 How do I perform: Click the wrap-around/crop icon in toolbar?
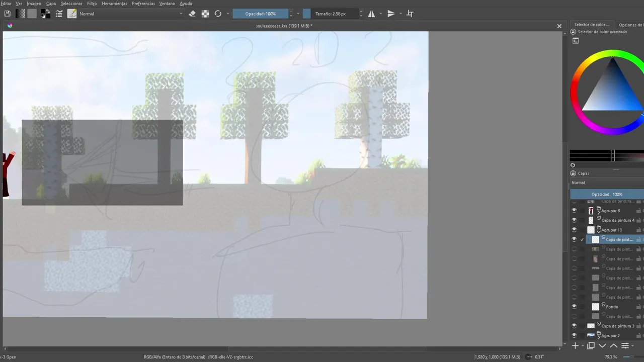tap(410, 14)
